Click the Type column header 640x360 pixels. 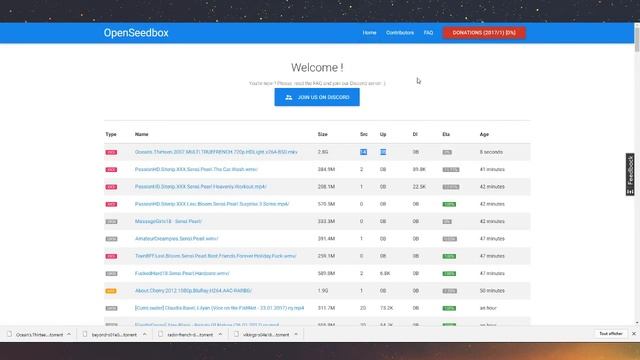(x=111, y=134)
